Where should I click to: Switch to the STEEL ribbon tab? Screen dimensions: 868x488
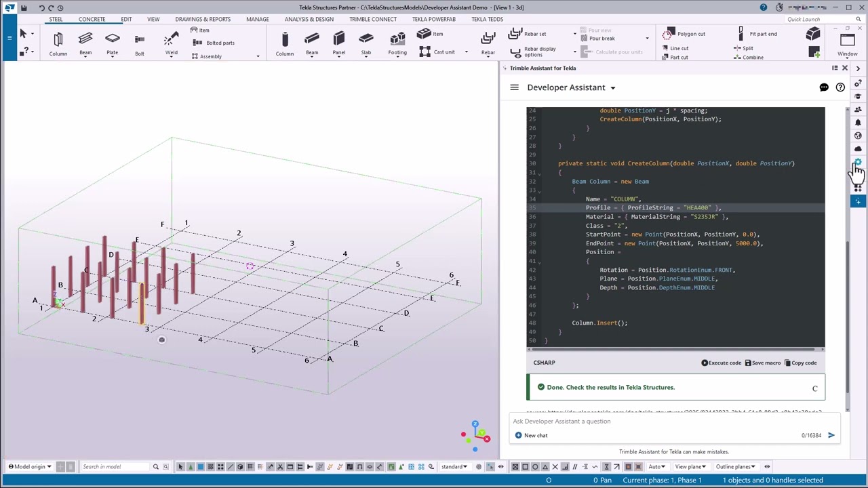56,19
